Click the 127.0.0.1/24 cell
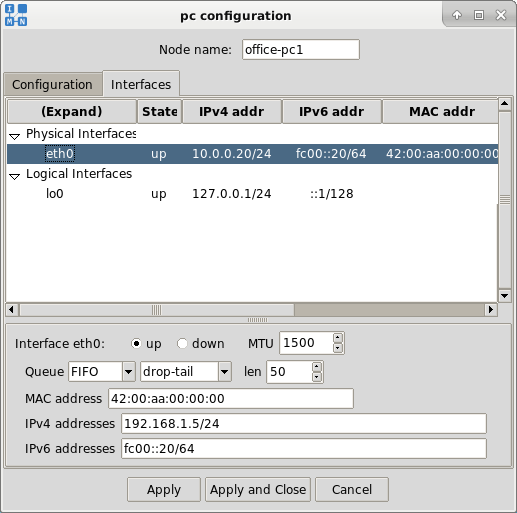 [x=232, y=194]
